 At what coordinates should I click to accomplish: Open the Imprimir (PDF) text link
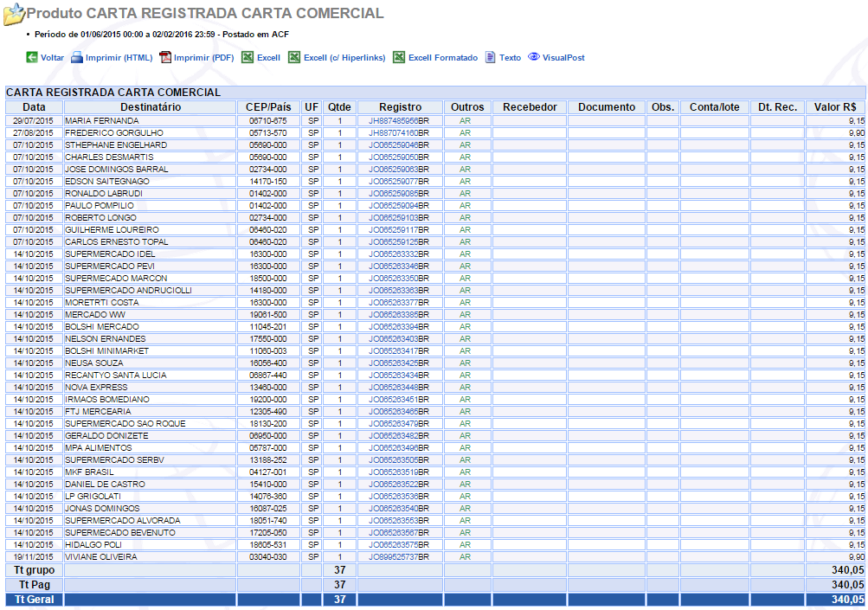click(203, 58)
